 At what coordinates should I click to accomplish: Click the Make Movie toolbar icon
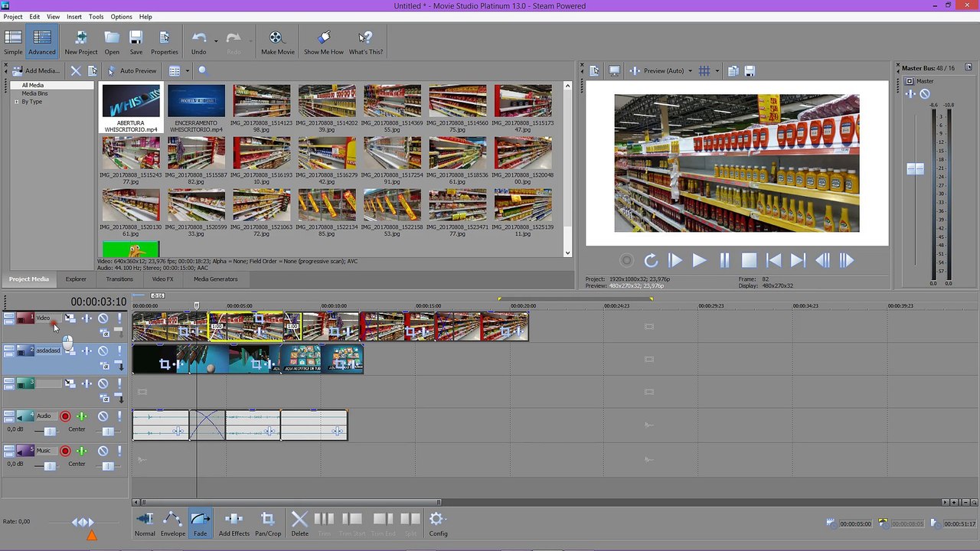point(277,42)
